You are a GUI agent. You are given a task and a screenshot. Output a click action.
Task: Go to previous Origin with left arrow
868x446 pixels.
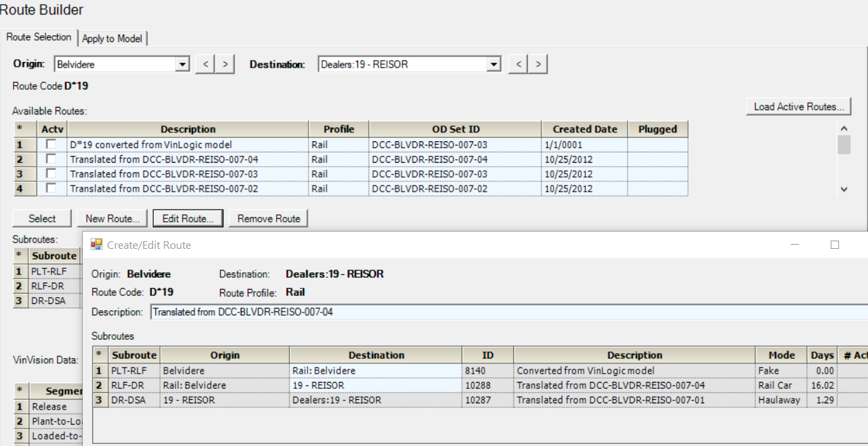click(204, 64)
